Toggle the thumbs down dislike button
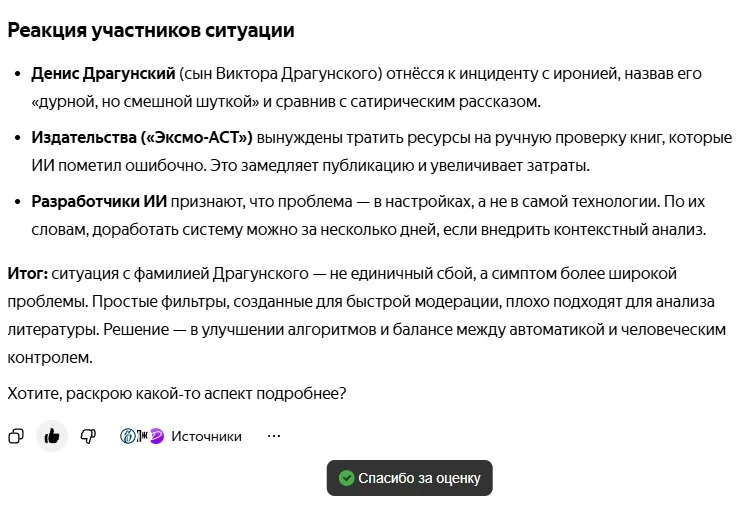The image size is (745, 512). (88, 436)
